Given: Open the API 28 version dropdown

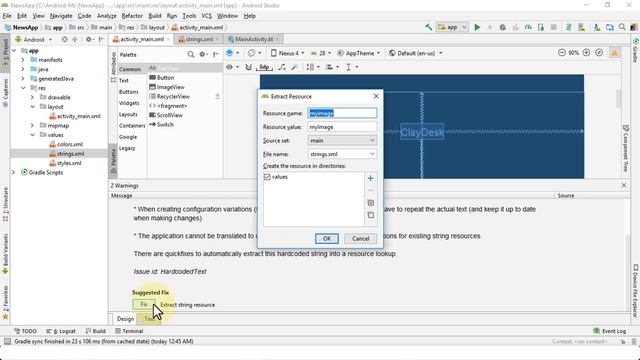Looking at the screenshot, I should [320, 53].
